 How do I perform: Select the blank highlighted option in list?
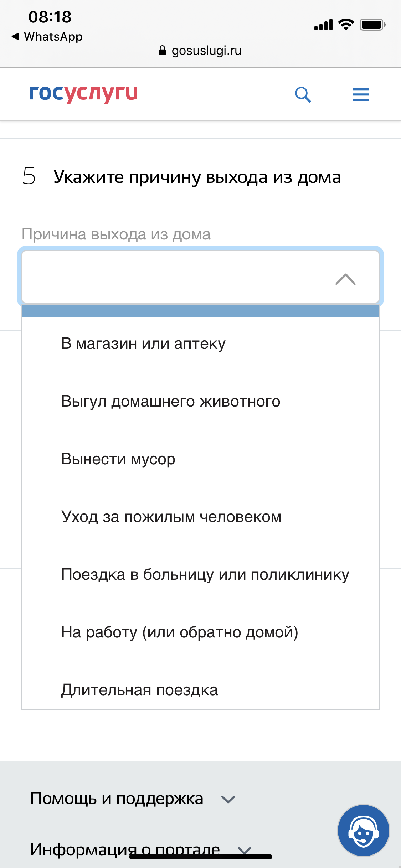[x=200, y=311]
